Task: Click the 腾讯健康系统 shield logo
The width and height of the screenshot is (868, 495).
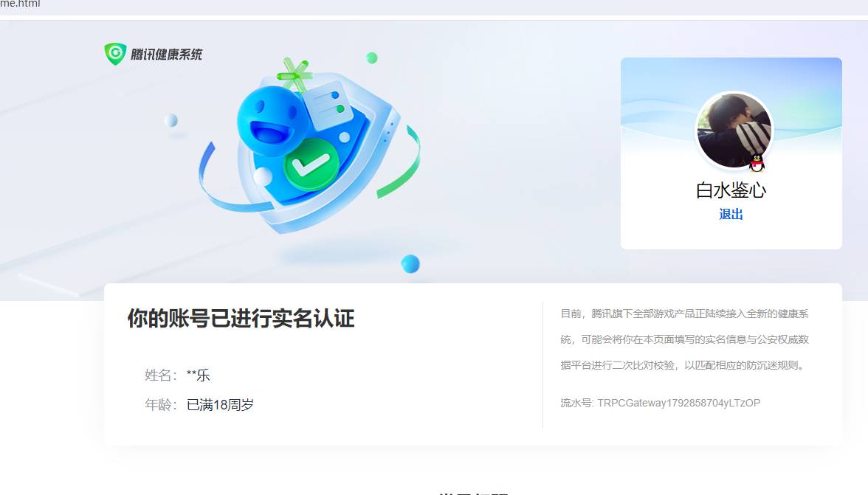Action: (x=115, y=54)
